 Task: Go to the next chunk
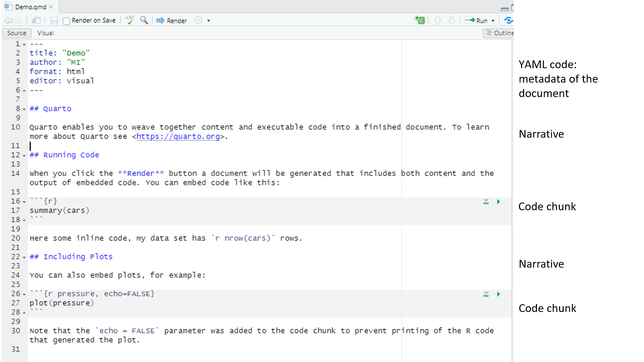[x=452, y=20]
